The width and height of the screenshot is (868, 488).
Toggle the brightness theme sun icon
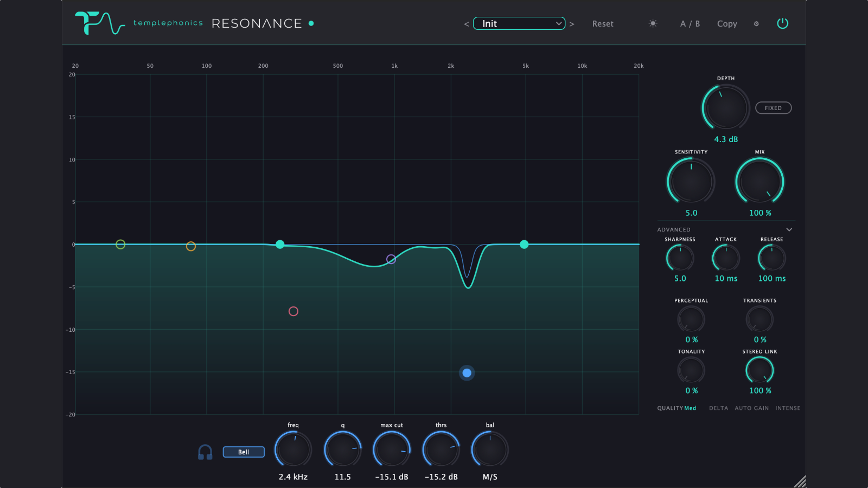click(x=653, y=23)
